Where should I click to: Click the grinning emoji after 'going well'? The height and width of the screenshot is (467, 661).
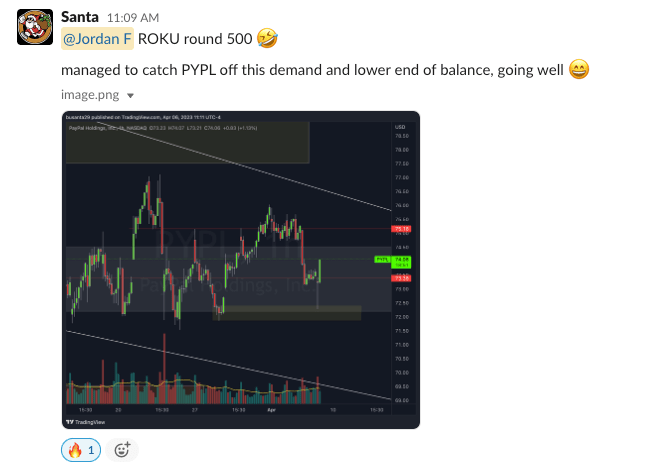(579, 70)
